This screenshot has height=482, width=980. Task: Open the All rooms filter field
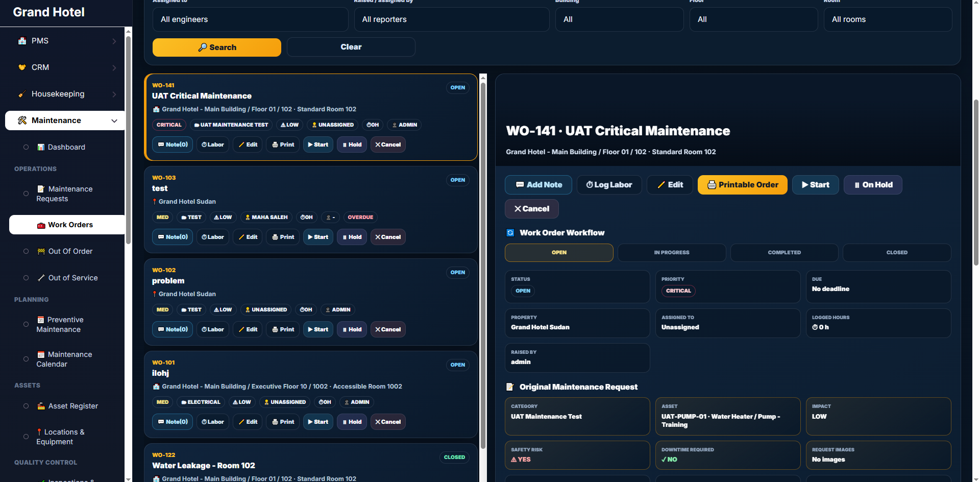(888, 19)
